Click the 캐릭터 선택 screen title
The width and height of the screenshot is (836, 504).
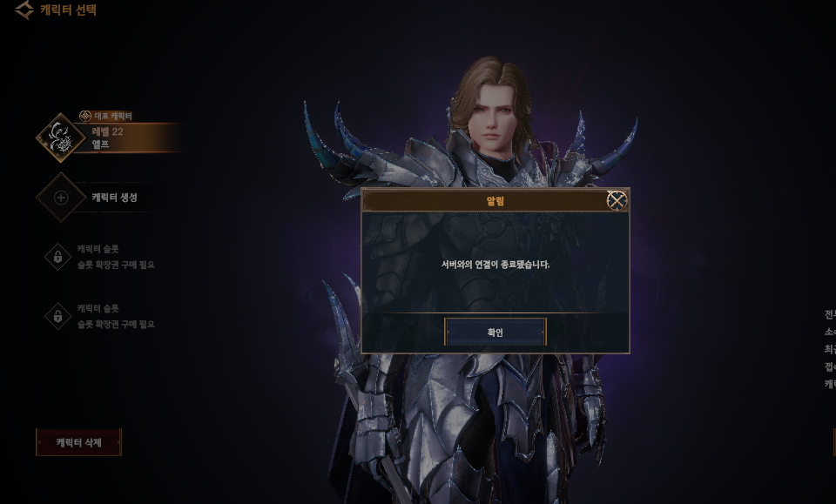(68, 10)
